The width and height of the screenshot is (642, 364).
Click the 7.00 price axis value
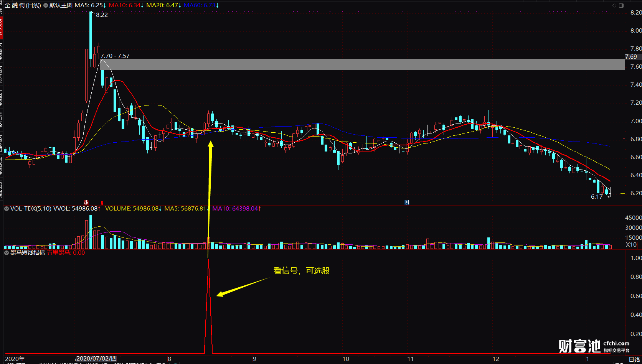[636, 121]
